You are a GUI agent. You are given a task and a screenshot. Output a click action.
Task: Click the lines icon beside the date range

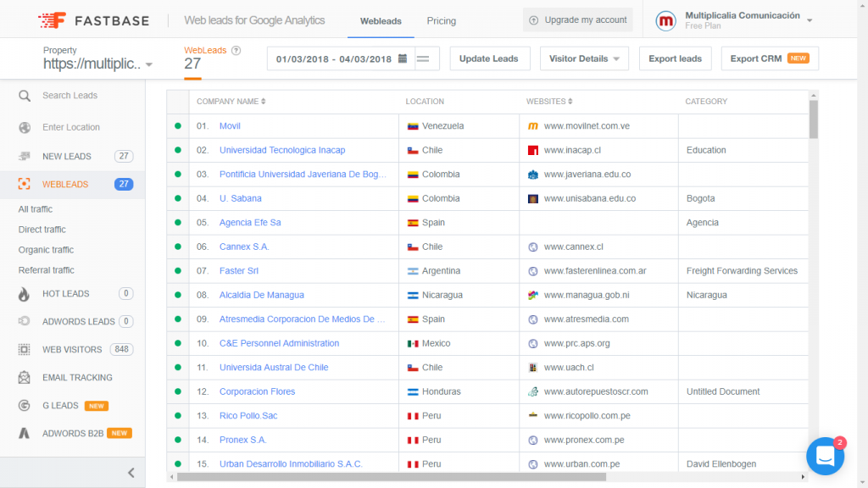coord(423,58)
